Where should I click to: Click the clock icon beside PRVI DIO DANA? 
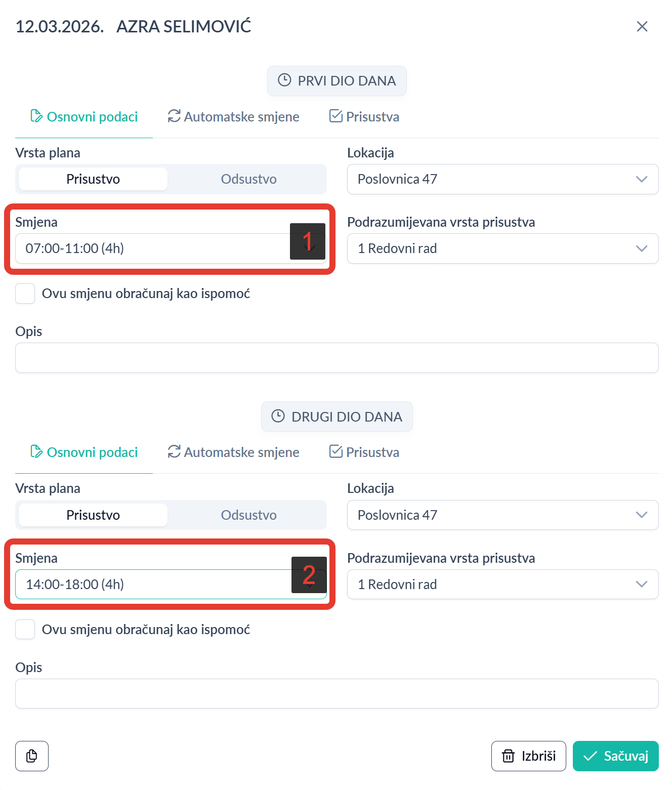[285, 80]
